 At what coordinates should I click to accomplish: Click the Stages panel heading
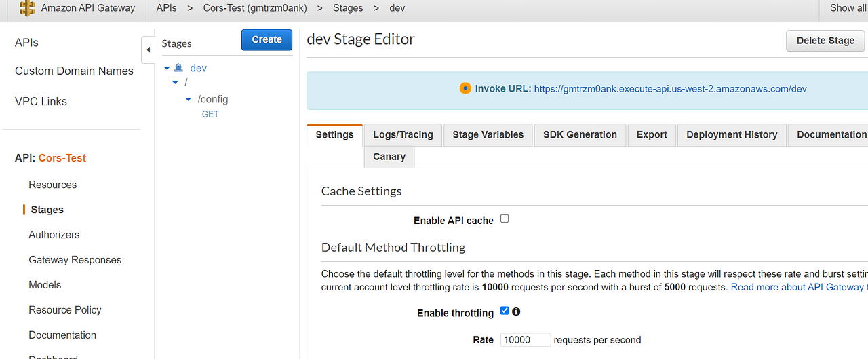point(176,43)
